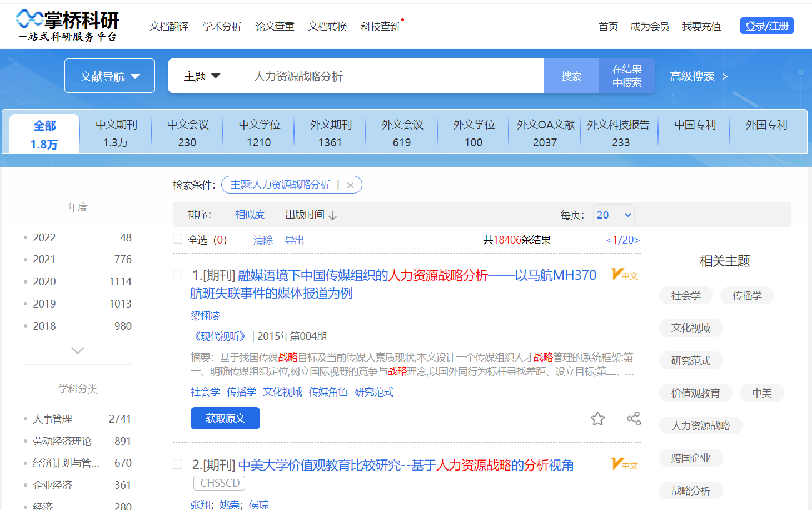
Task: Select the 外文科技报告 tab
Action: (x=619, y=133)
